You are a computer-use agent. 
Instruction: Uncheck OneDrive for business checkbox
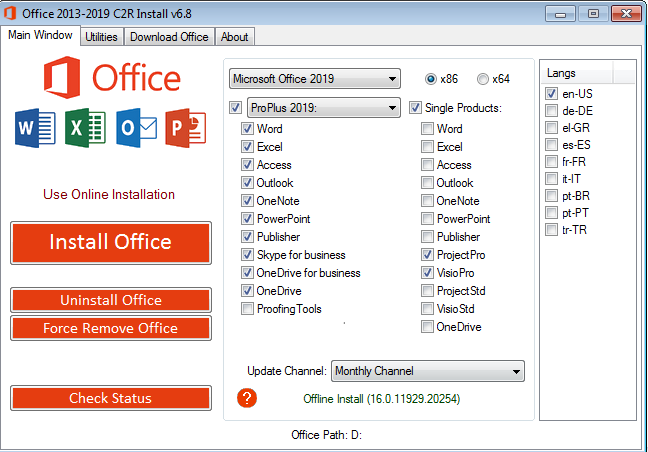coord(247,273)
